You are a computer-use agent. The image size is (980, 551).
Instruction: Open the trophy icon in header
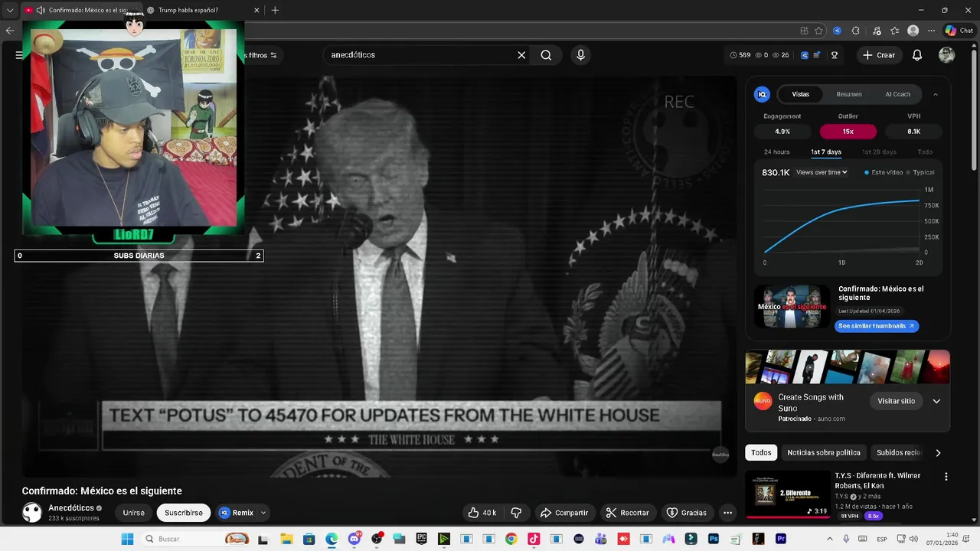tap(834, 55)
